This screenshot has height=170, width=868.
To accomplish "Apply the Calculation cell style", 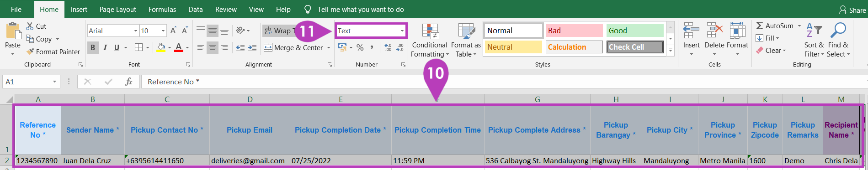I will point(574,47).
